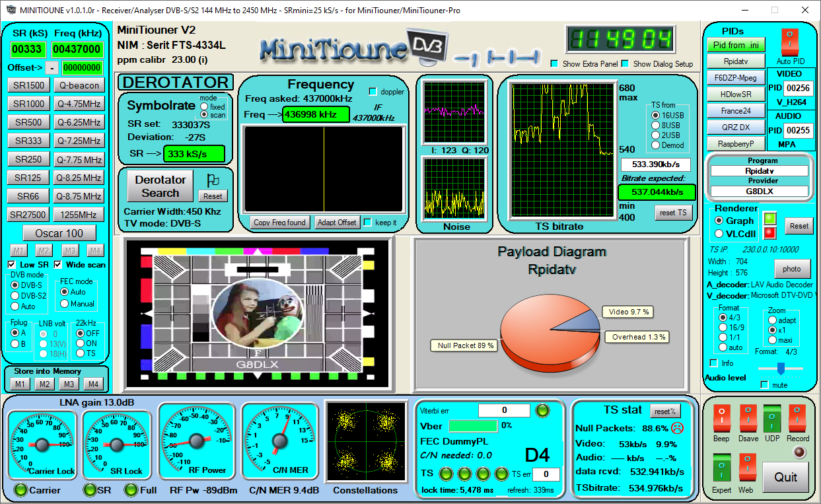The height and width of the screenshot is (504, 821).
Task: Toggle the Auto PID rocker switch
Action: [790, 42]
